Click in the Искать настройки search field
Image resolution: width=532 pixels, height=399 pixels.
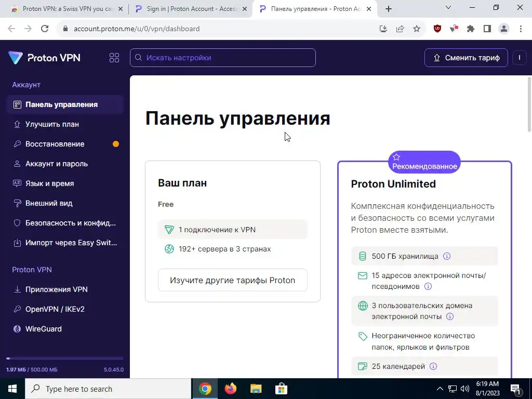[223, 58]
